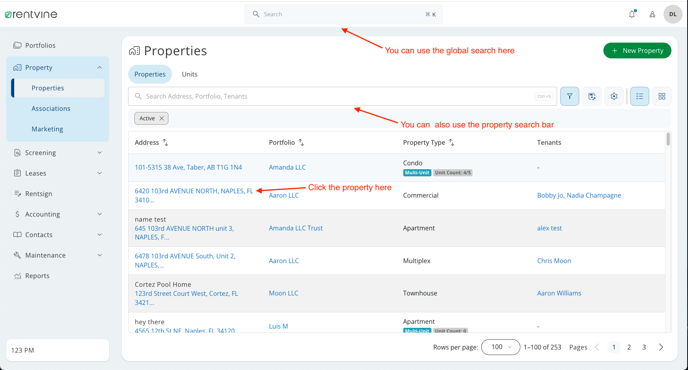Open Associations in the sidebar
Image resolution: width=688 pixels, height=370 pixels.
click(x=51, y=108)
